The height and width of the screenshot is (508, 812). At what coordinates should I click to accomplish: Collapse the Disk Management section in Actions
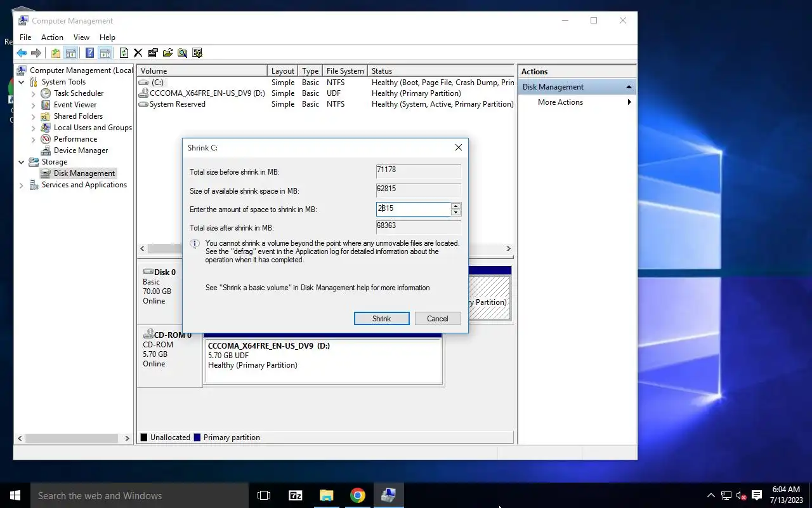(x=629, y=87)
